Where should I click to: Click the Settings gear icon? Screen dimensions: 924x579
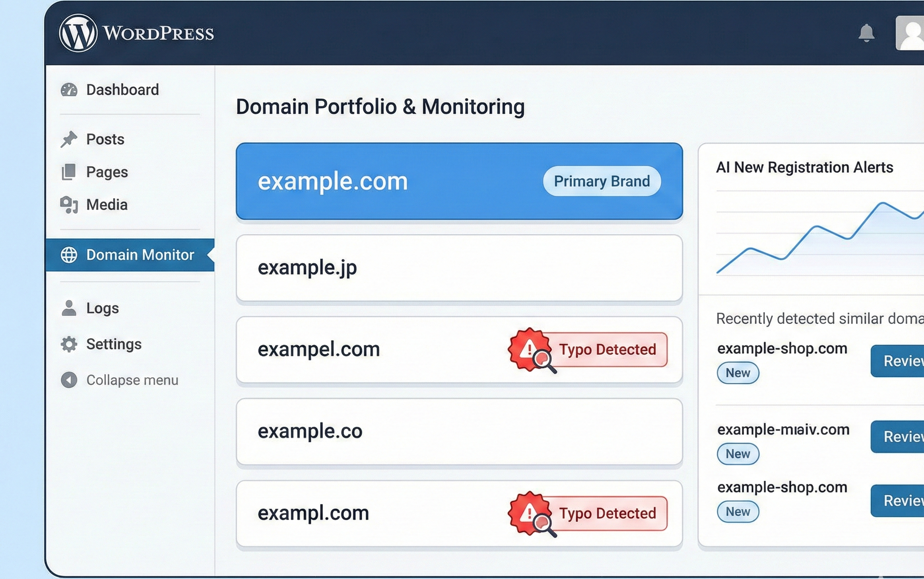[x=69, y=344]
